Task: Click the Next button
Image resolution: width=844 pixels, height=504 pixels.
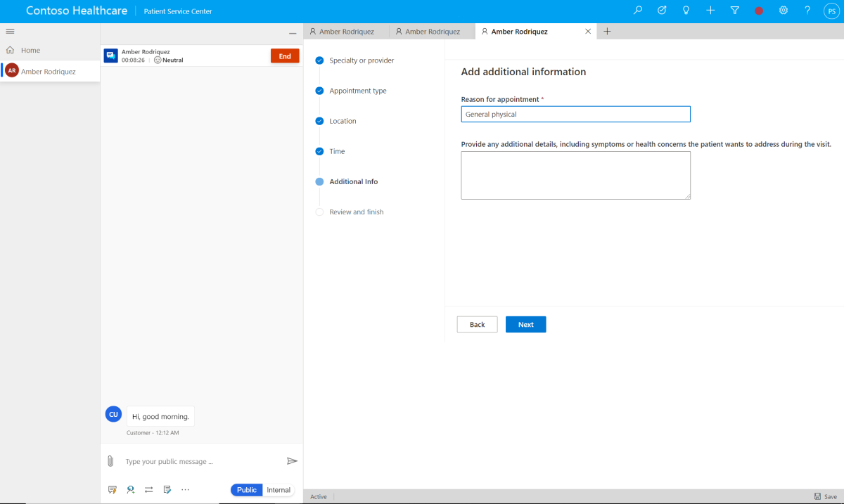Action: (x=526, y=325)
